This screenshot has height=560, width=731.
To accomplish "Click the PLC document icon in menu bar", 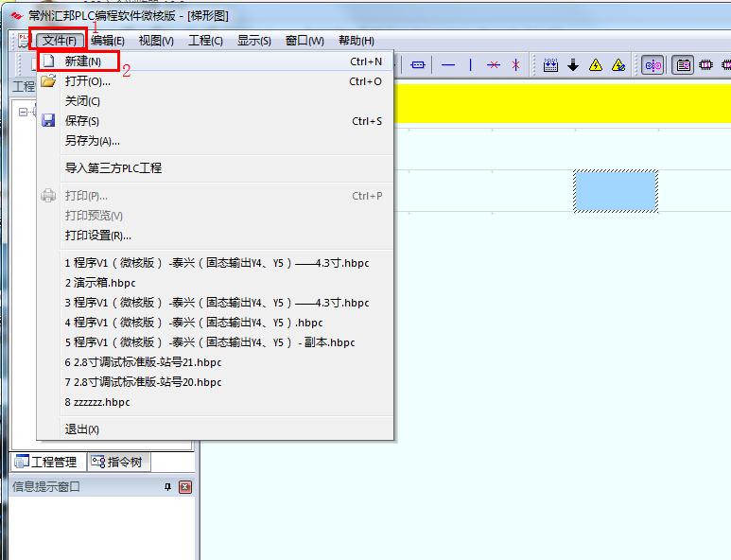I will point(24,41).
